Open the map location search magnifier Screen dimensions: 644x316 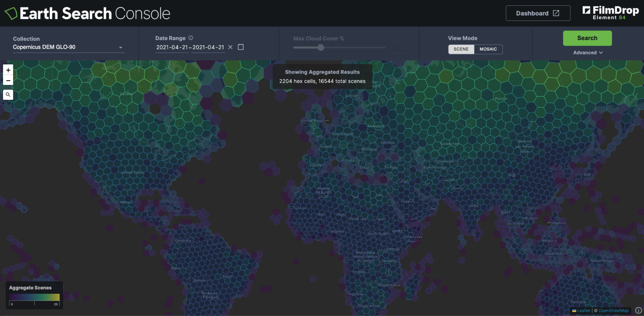[8, 95]
